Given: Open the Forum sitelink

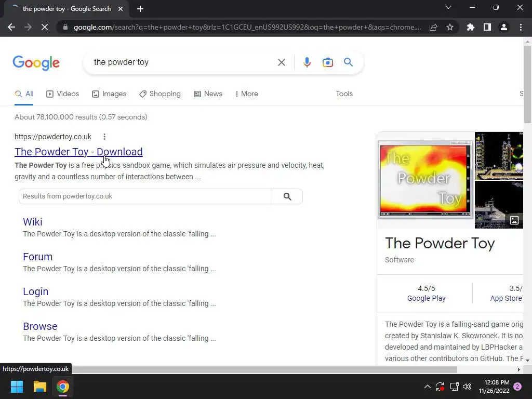Looking at the screenshot, I should point(37,257).
